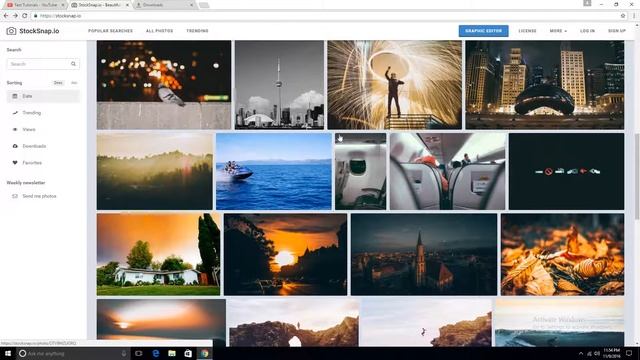Sort photos by Favorites
Viewport: 640px width, 360px height.
(43, 162)
